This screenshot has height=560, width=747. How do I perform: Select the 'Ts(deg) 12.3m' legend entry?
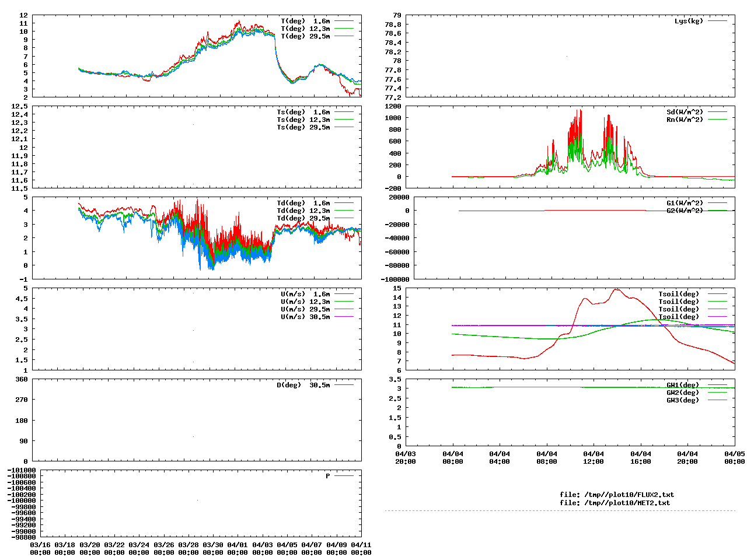click(303, 120)
